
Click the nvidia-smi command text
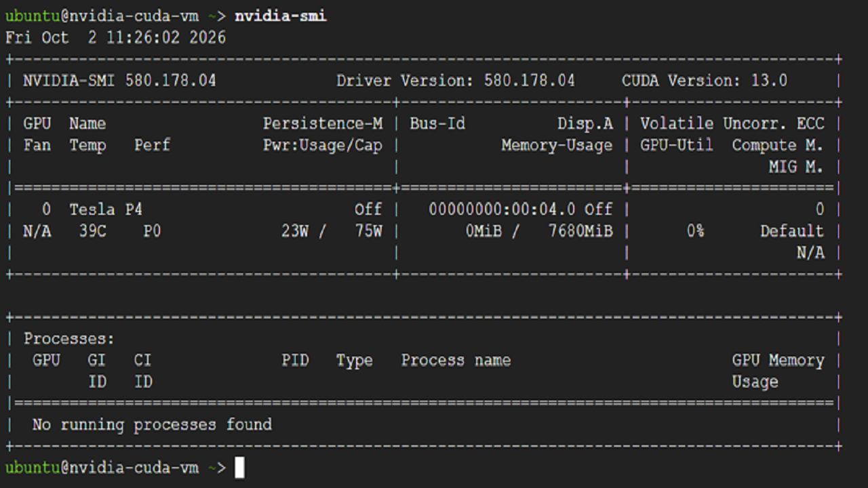[281, 16]
